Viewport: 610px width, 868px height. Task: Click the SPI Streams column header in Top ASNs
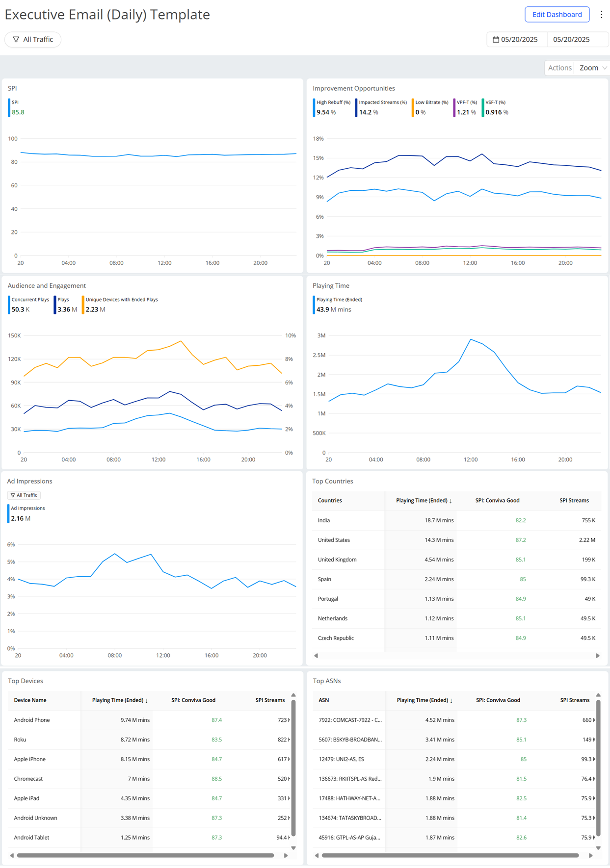(574, 700)
